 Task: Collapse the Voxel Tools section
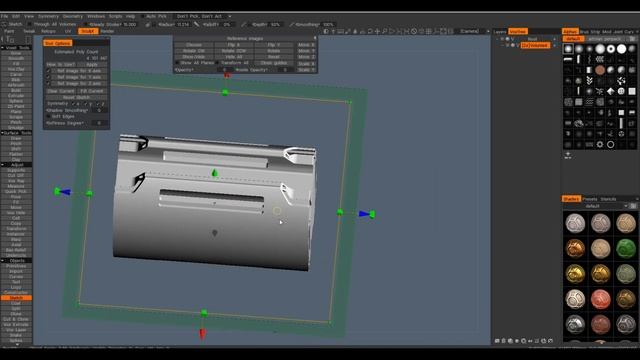click(3, 48)
